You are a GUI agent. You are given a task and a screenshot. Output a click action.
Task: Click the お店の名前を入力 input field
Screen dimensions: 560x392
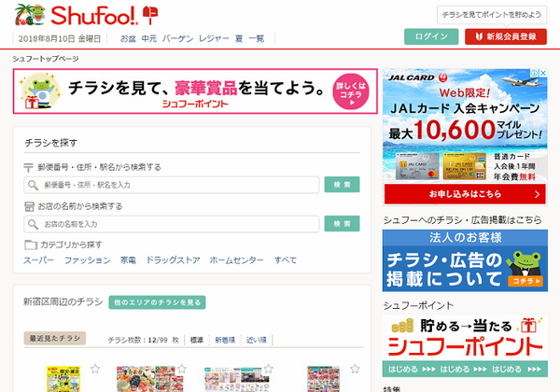172,224
